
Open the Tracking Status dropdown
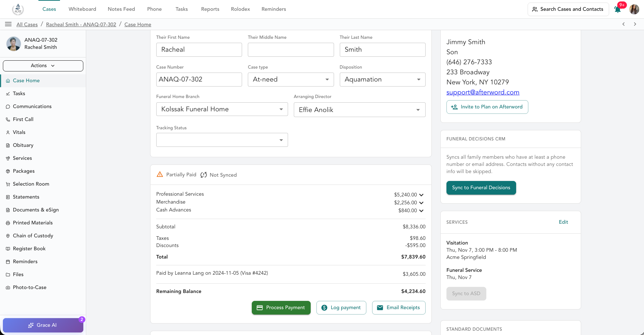[222, 140]
